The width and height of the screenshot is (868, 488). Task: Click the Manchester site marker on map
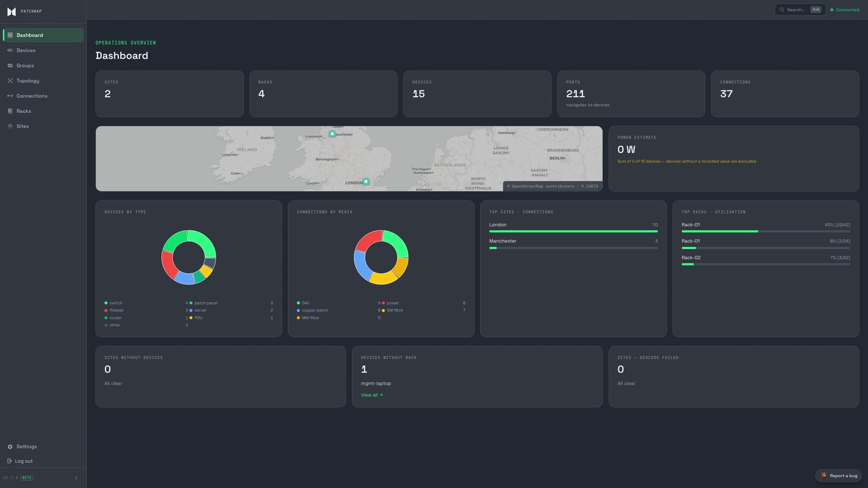332,134
